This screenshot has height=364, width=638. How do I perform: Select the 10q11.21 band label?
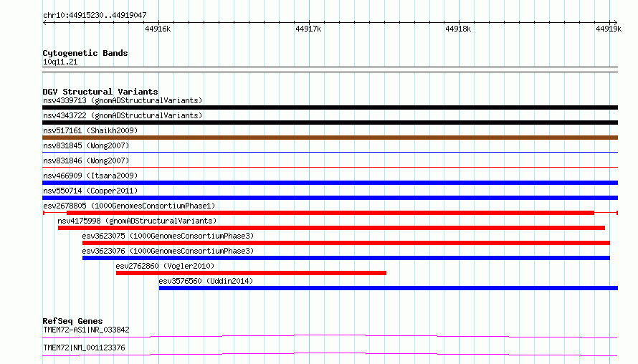[x=60, y=62]
